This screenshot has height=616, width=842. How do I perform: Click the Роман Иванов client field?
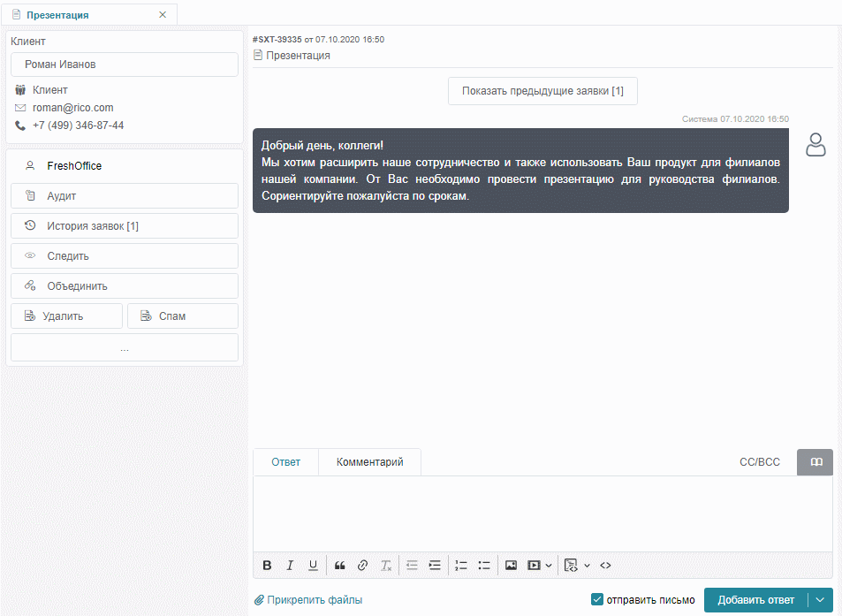[x=125, y=65]
